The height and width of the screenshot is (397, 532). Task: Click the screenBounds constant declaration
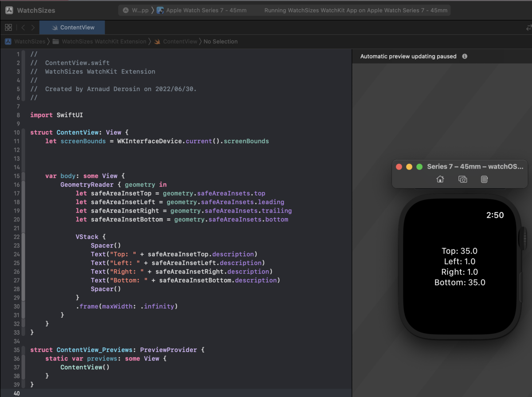157,141
